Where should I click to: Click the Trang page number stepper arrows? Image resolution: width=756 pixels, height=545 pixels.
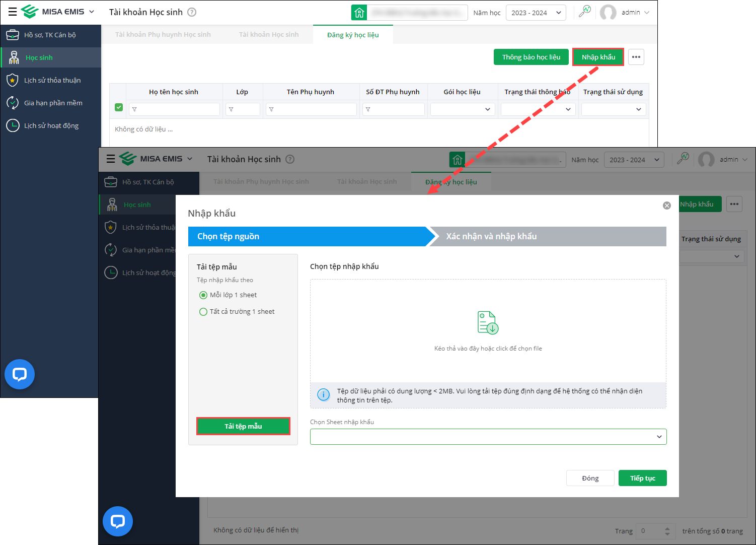[667, 531]
